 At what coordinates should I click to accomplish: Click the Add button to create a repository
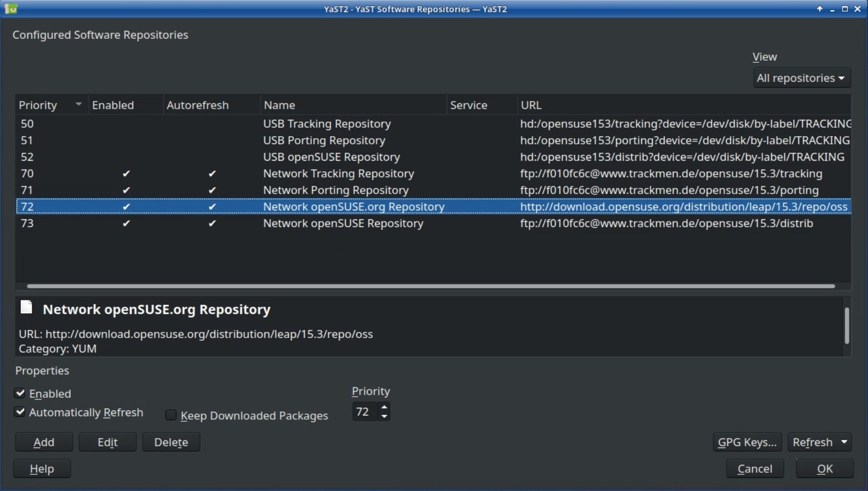tap(43, 442)
